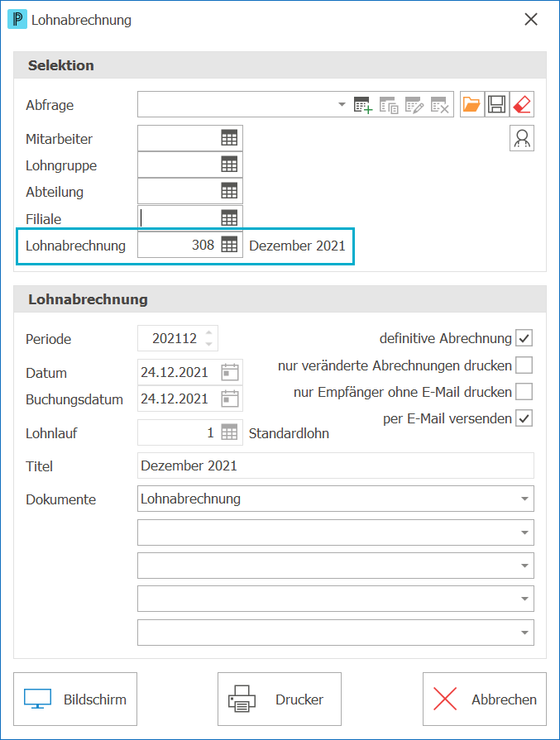The image size is (560, 740).
Task: Enable nur Empfänger ohne E-Mail drucken
Action: point(524,391)
